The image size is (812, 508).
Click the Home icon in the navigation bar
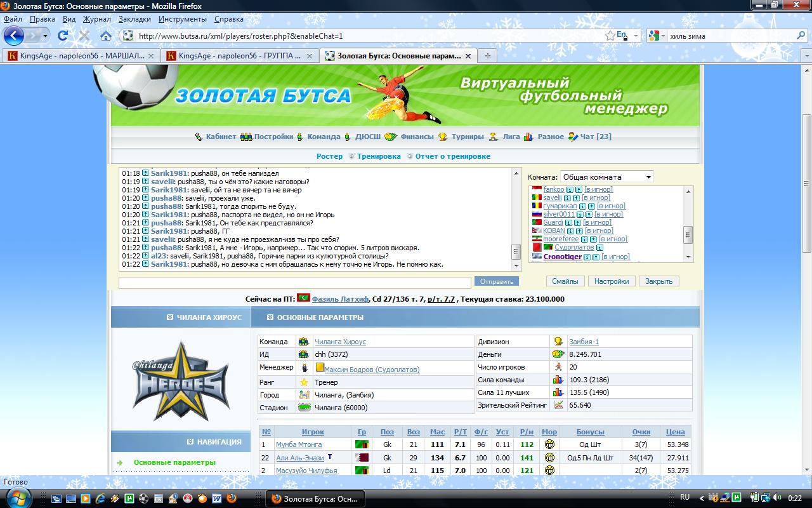point(106,36)
